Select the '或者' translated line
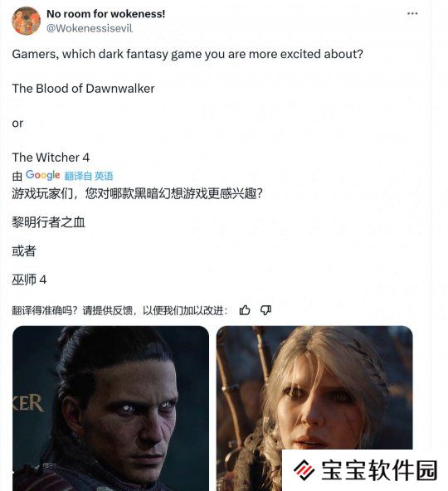The image size is (448, 491). click(24, 251)
